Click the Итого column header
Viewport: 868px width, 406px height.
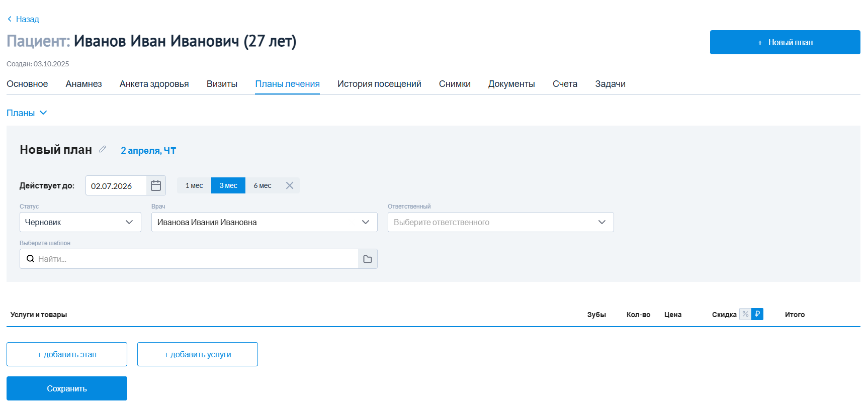pos(795,315)
